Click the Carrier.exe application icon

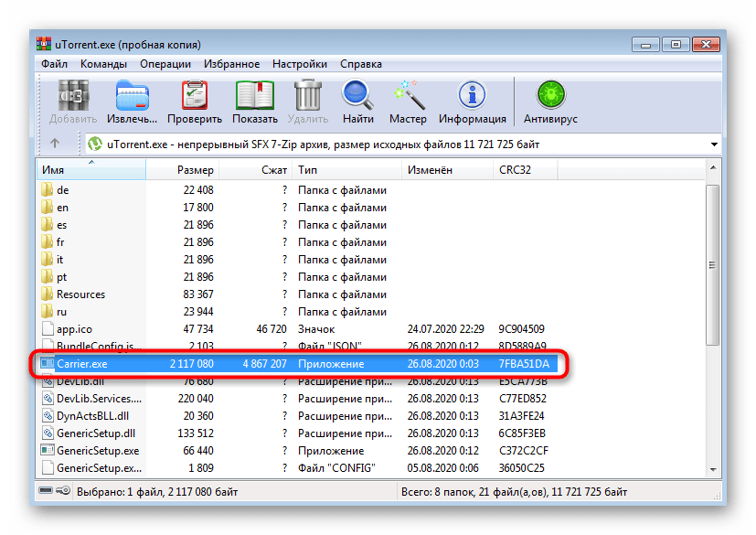pos(48,363)
